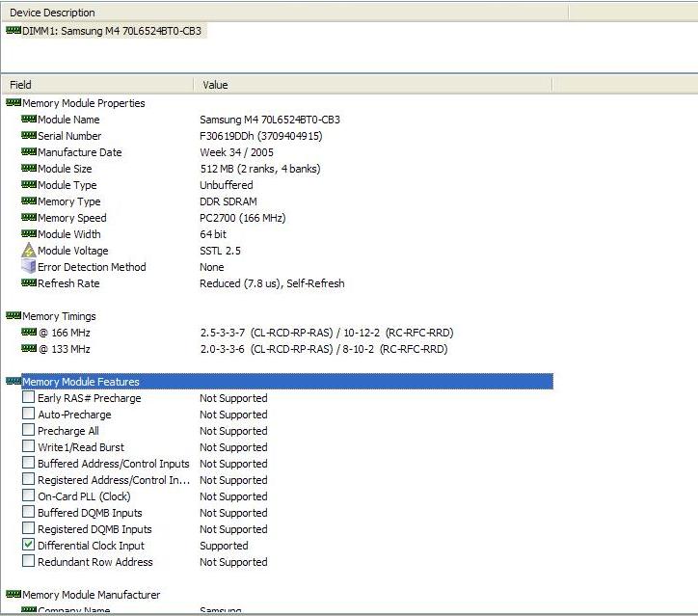The image size is (698, 616).
Task: Click the DIMM1 Samsung memory chip icon
Action: coord(13,31)
